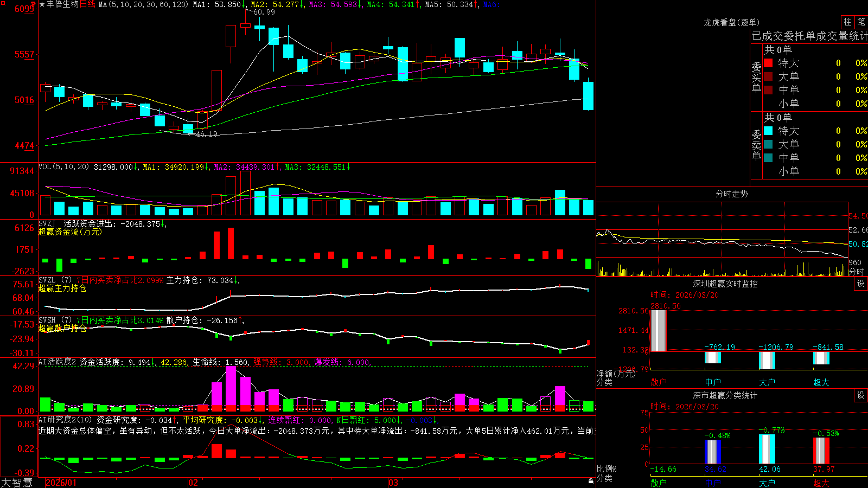Select the dark red 大单 buy-order swatch
This screenshot has height=488, width=868.
click(x=768, y=76)
